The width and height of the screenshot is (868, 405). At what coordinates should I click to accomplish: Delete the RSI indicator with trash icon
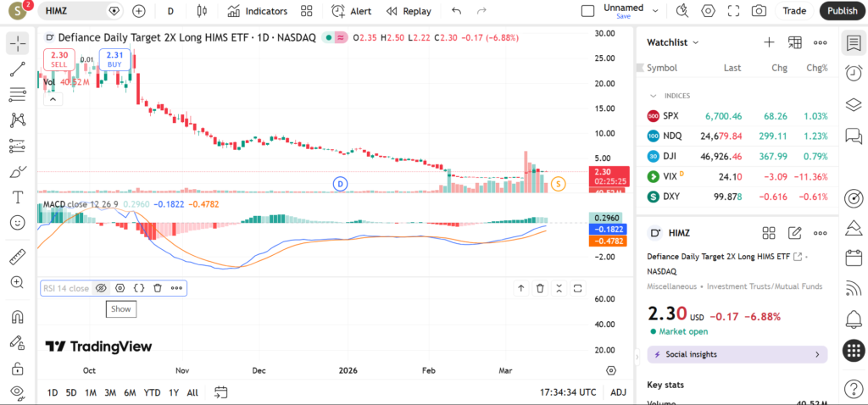click(x=158, y=288)
